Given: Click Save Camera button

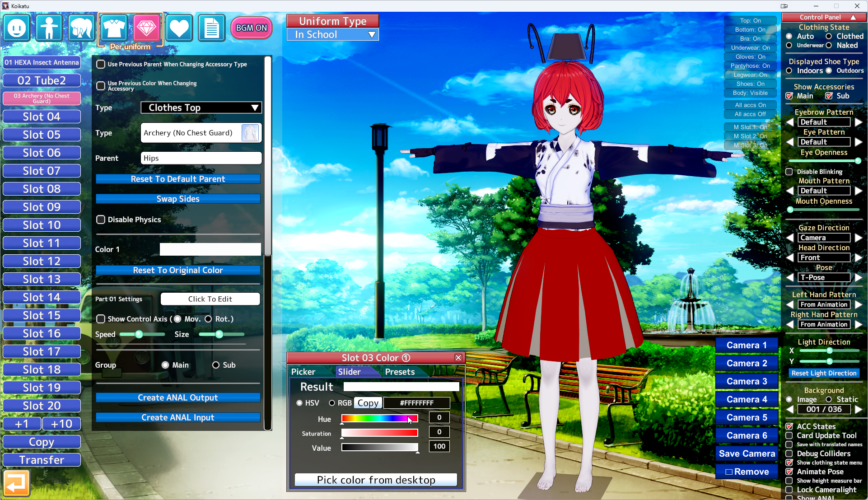Looking at the screenshot, I should click(x=747, y=453).
